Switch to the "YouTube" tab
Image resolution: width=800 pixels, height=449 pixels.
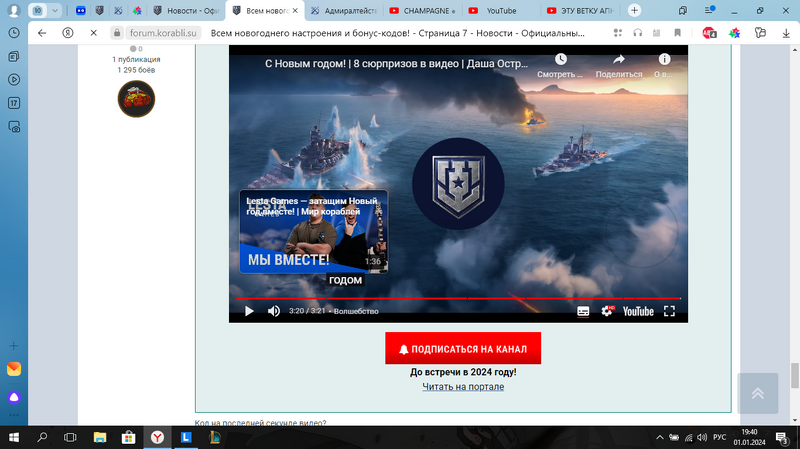(501, 11)
